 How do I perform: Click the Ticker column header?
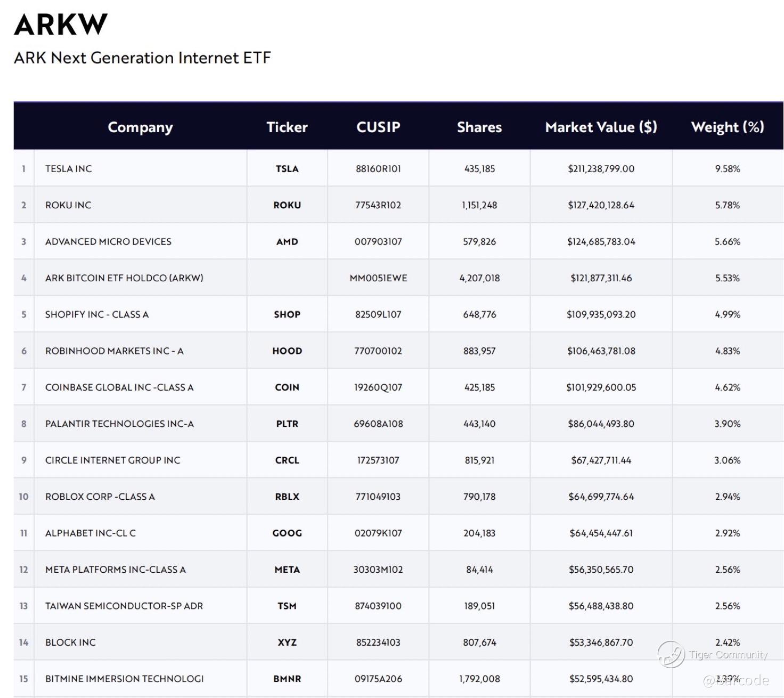[287, 127]
